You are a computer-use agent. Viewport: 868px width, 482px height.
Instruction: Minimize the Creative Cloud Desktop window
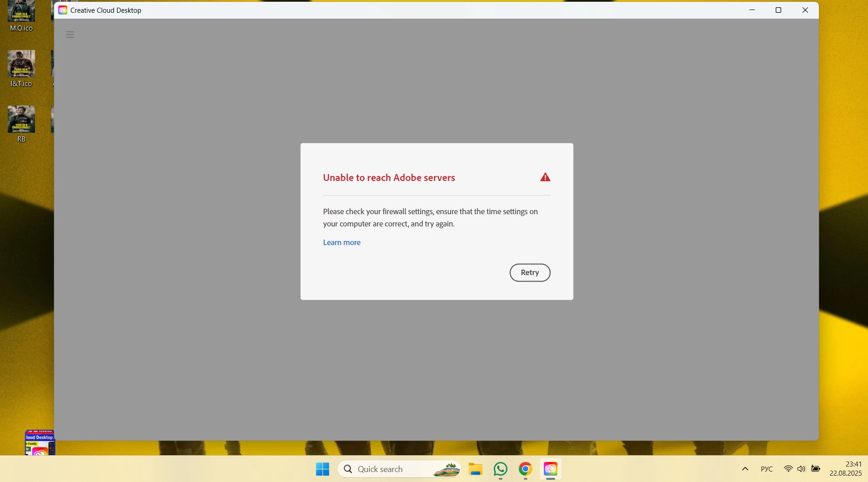[752, 10]
